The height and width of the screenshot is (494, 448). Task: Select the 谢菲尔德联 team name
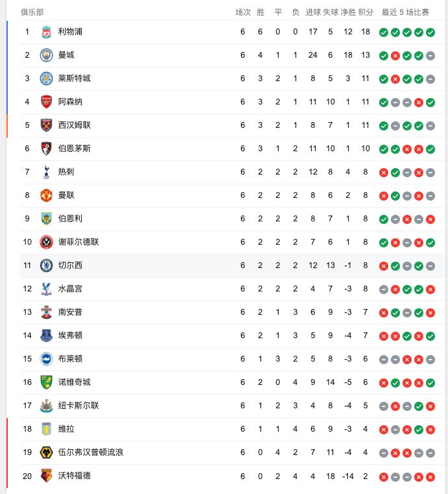click(78, 242)
